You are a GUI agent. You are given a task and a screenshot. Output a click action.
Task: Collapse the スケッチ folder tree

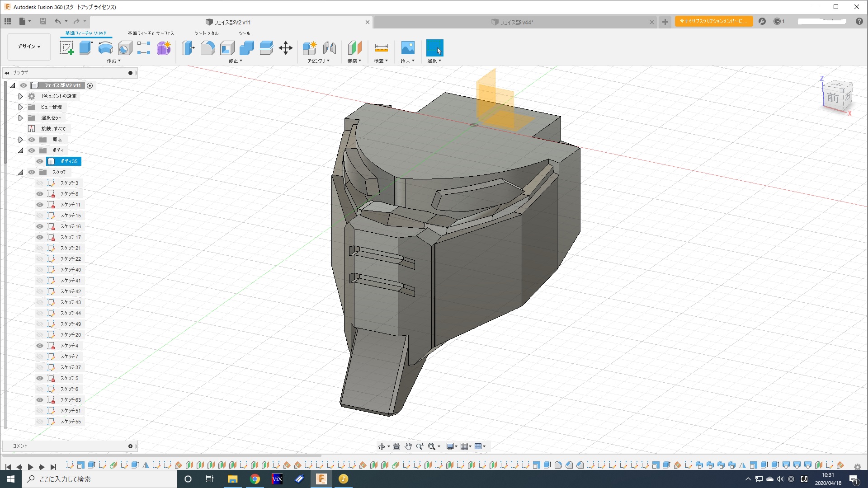tap(20, 172)
